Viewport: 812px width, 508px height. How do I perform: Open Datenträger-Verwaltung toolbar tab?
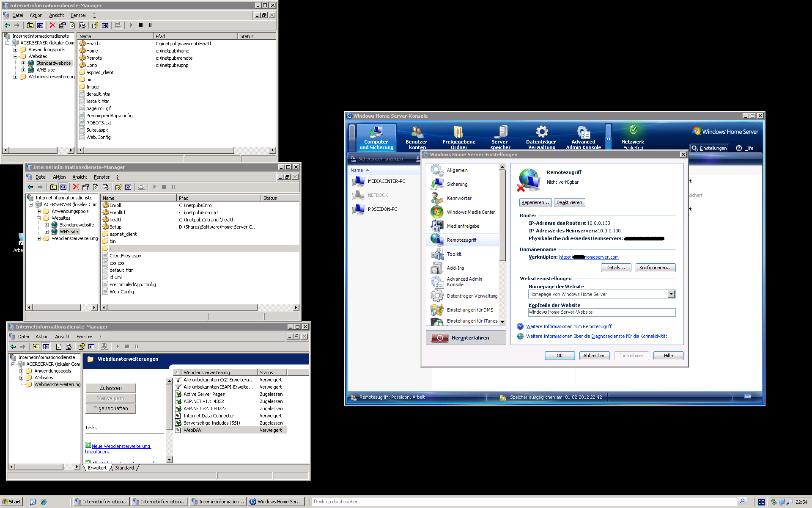pos(542,137)
